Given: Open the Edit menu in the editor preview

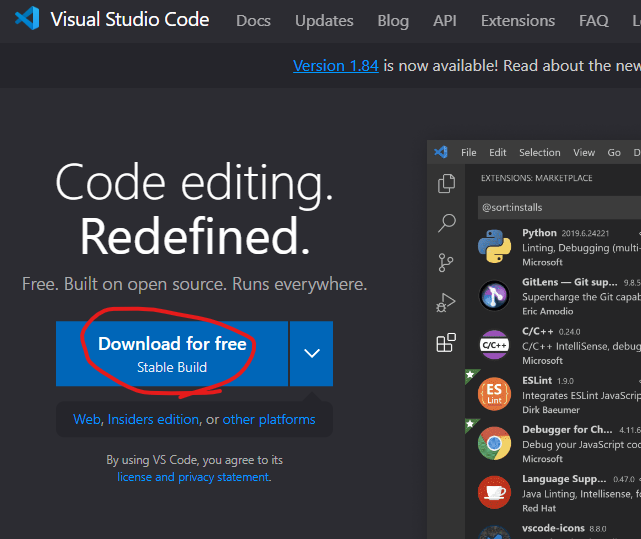Looking at the screenshot, I should pos(498,153).
